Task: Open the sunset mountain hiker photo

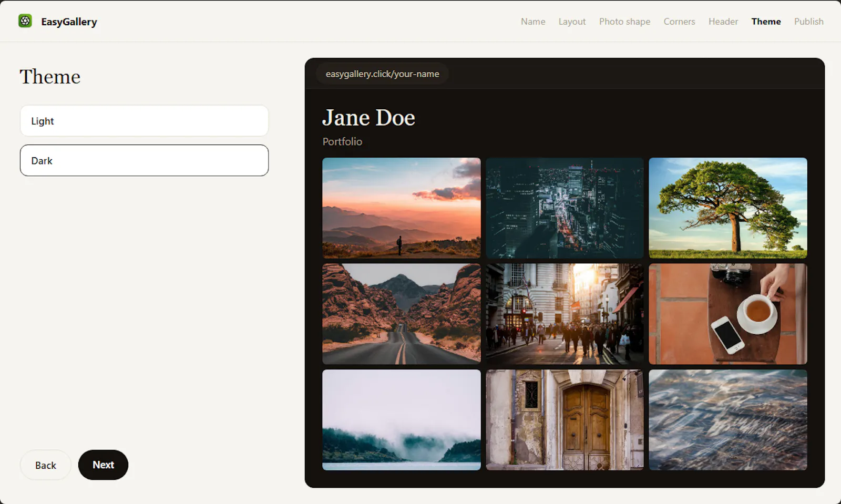Action: [402, 208]
